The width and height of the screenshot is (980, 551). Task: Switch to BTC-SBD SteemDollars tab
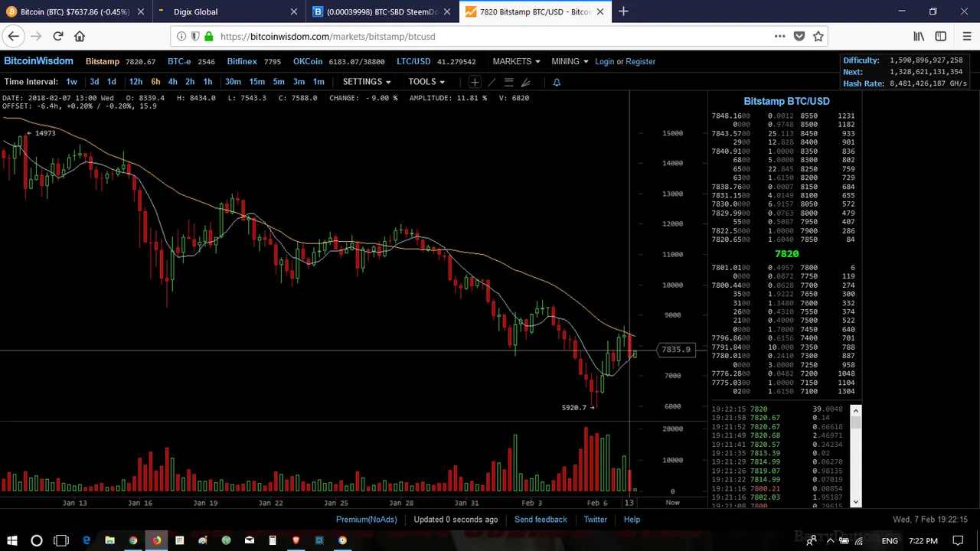[x=382, y=11]
